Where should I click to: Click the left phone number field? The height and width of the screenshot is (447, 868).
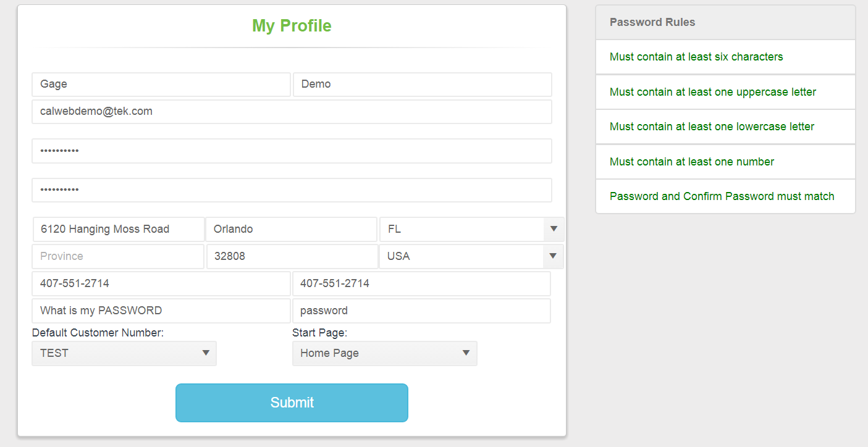coord(161,284)
